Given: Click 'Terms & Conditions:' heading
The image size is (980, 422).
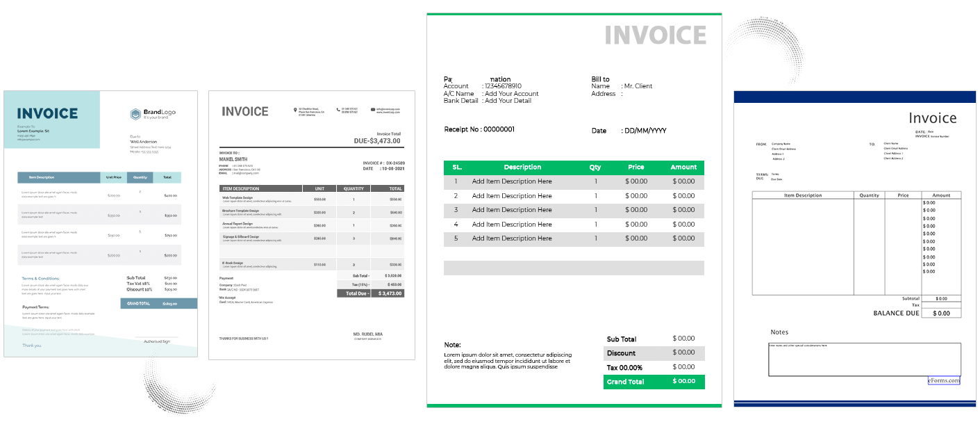Looking at the screenshot, I should tap(41, 278).
